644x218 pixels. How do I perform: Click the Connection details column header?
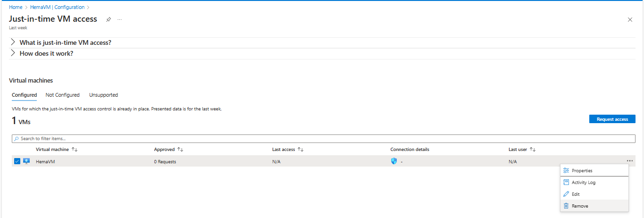pos(410,150)
